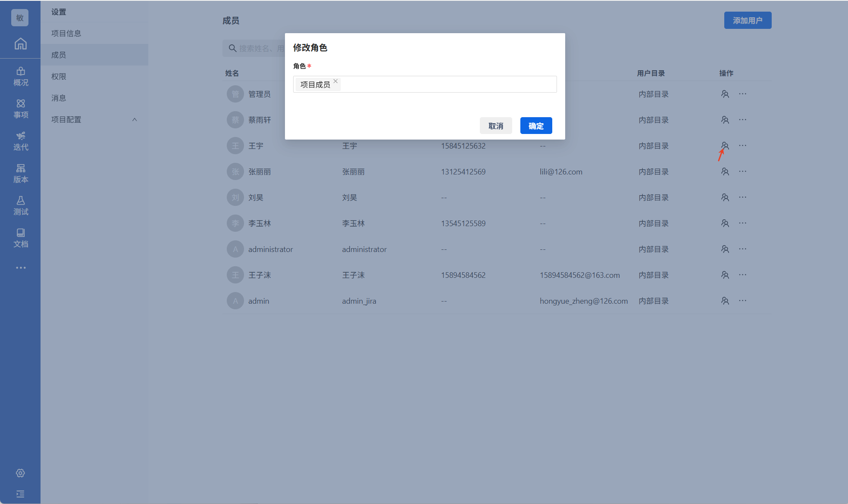This screenshot has width=848, height=504.
Task: Expand the collapsed sidebar menu icon
Action: point(20,494)
